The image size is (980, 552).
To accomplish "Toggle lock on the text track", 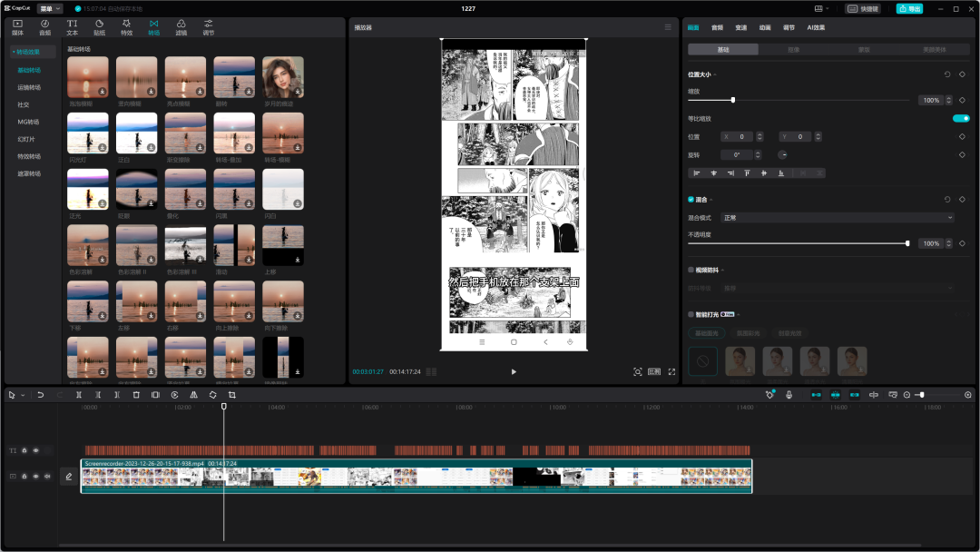I will pyautogui.click(x=24, y=450).
